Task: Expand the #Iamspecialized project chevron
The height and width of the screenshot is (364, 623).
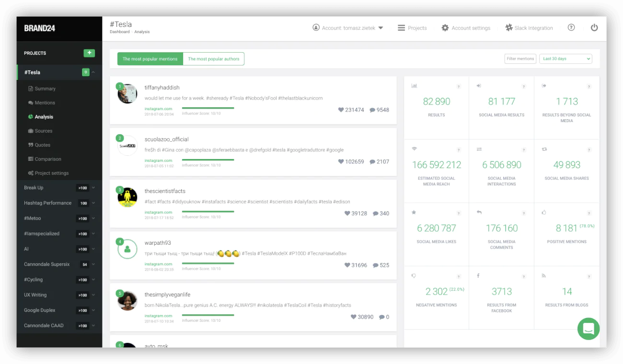Action: 93,234
